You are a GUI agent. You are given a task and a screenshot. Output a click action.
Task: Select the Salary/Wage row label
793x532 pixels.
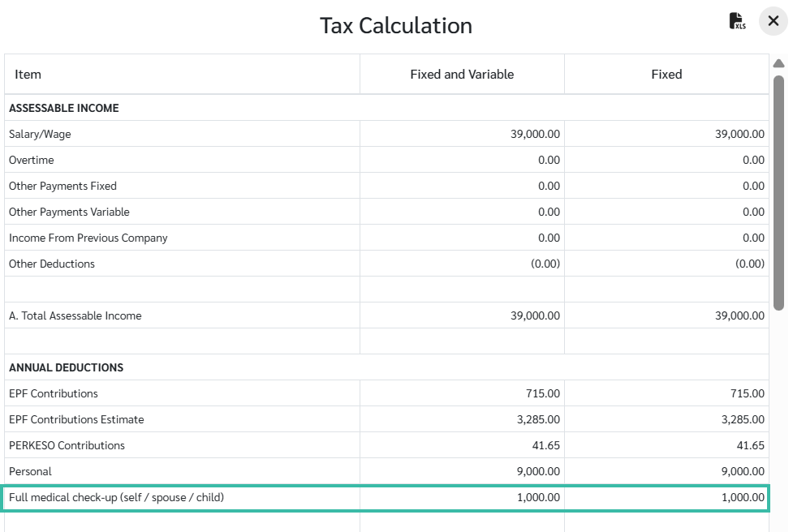point(40,134)
